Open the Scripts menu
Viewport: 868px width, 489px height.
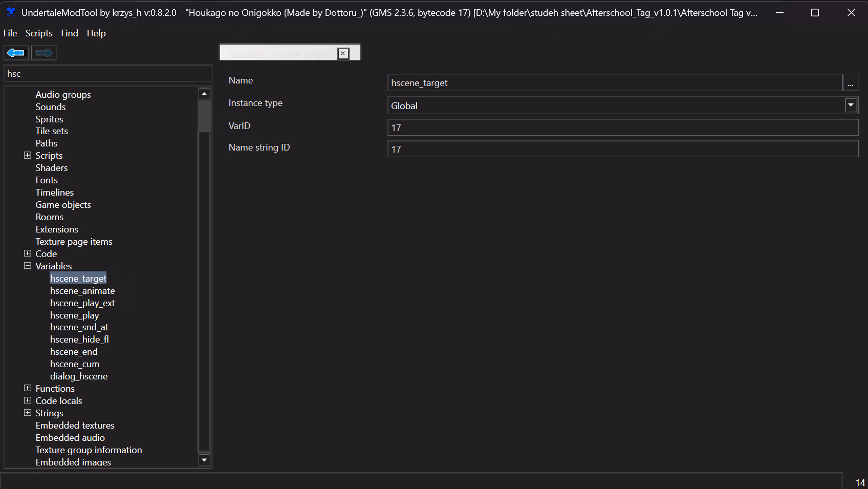[39, 33]
